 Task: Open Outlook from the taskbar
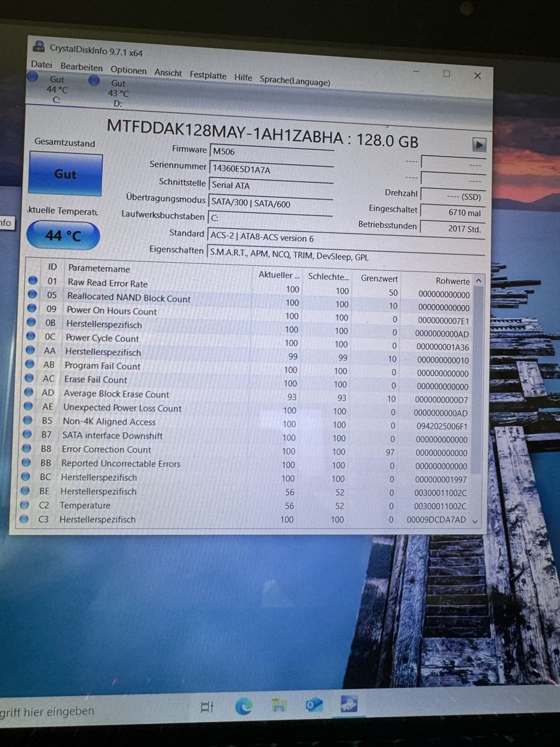pyautogui.click(x=314, y=705)
